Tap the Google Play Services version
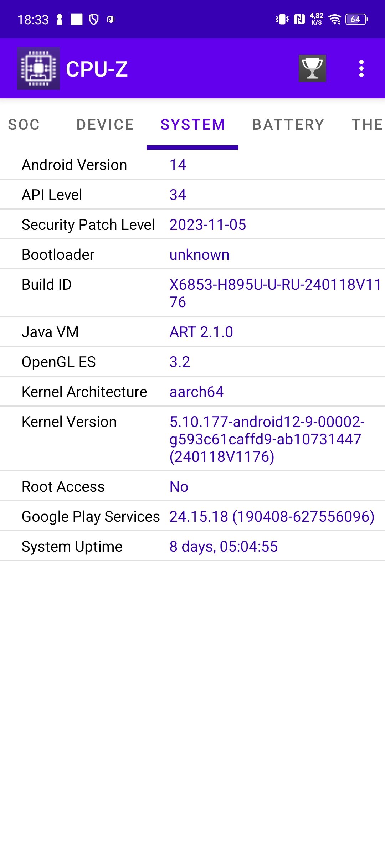385x868 pixels. [x=272, y=517]
